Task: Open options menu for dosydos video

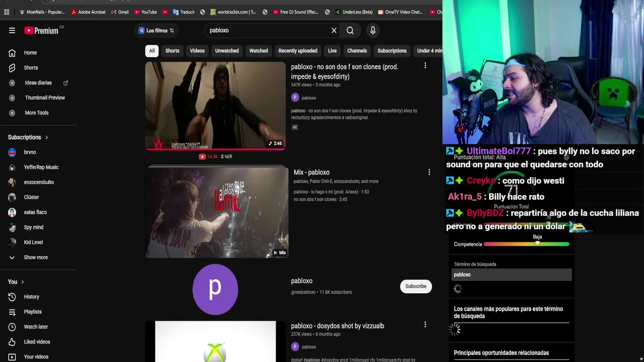Action: click(x=425, y=325)
